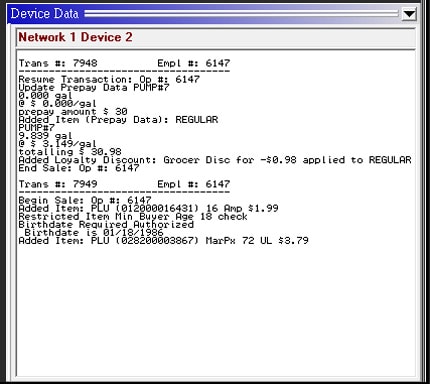This screenshot has width=430, height=384.
Task: Click 'Update Prepay Data PUMP#7' line
Action: pyautogui.click(x=94, y=88)
